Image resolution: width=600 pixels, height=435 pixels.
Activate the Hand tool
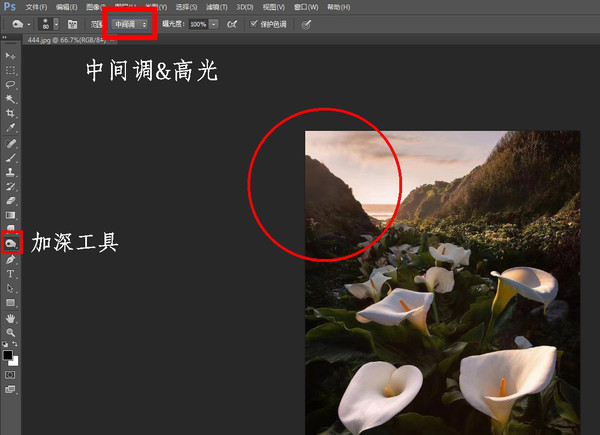pyautogui.click(x=11, y=318)
